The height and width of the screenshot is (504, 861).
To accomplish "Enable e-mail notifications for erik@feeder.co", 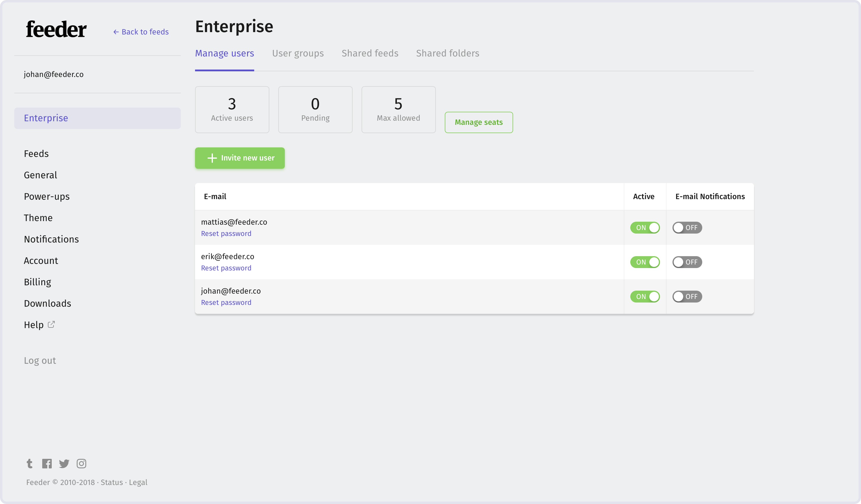I will pos(687,262).
